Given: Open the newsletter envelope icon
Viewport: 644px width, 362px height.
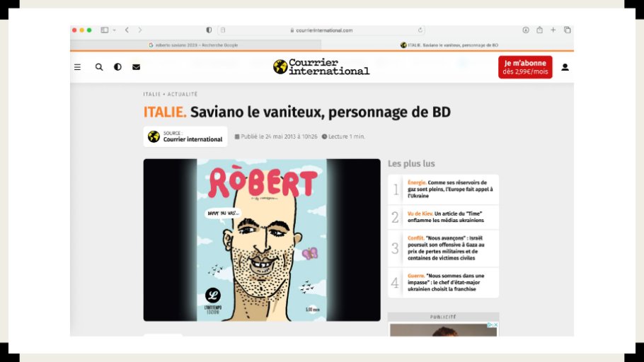Looking at the screenshot, I should [x=137, y=67].
